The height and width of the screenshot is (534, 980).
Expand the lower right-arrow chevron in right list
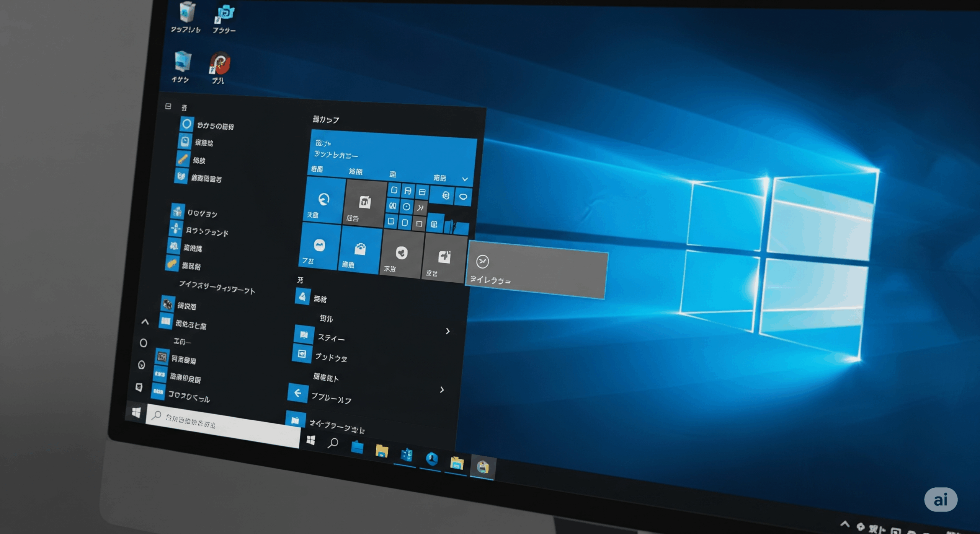click(x=442, y=390)
